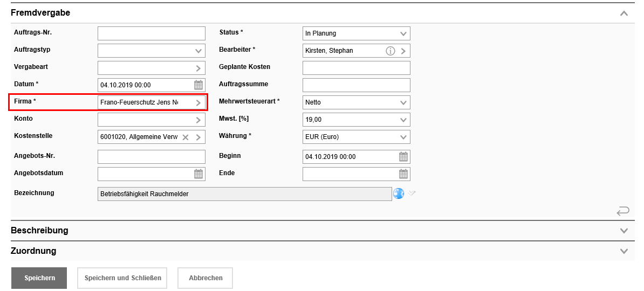Viewport: 644px width, 291px height.
Task: Click the return arrow icon at bottom right
Action: [622, 211]
